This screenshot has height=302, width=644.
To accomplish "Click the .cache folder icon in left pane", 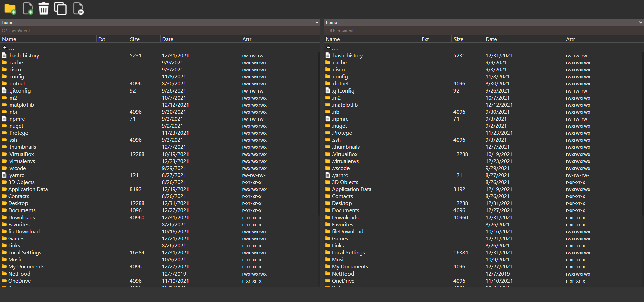I will click(x=4, y=62).
